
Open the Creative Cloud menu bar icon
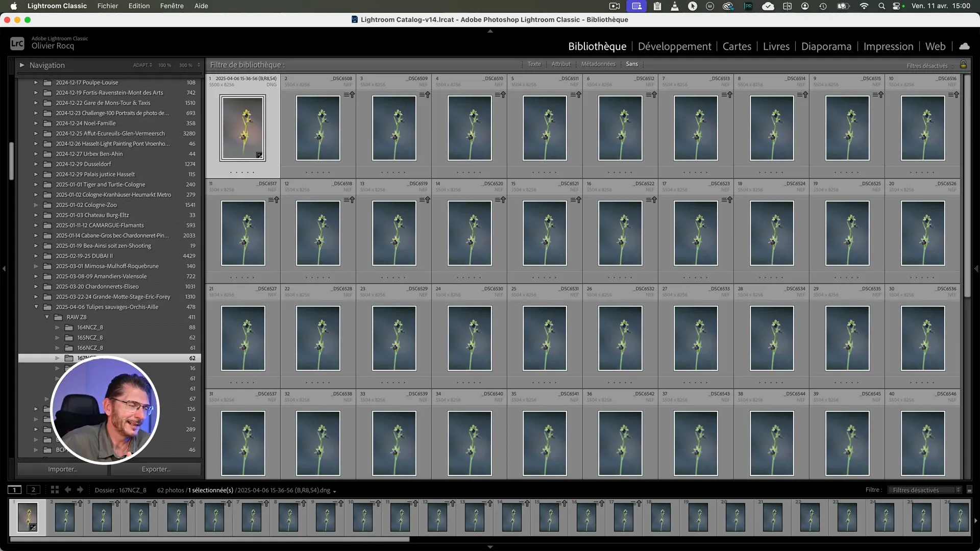tap(728, 6)
